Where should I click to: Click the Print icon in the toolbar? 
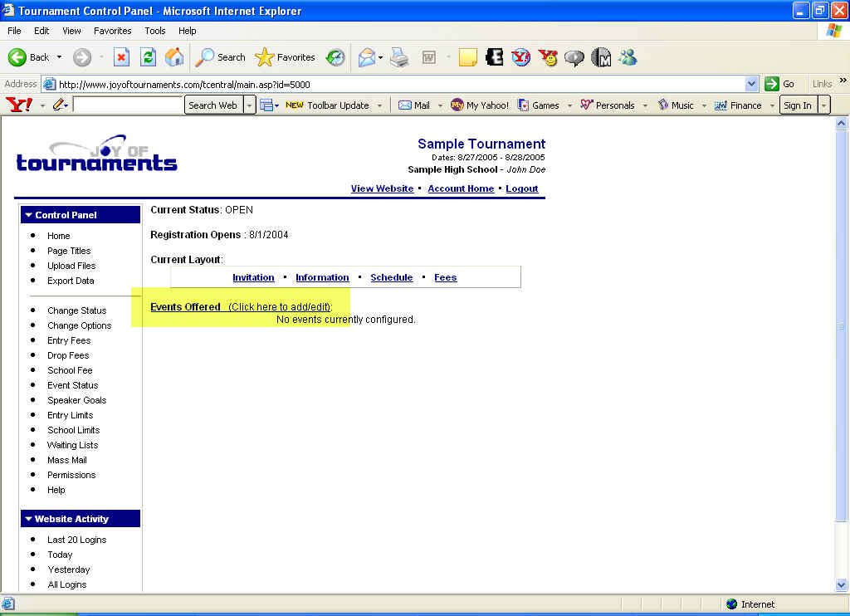399,57
